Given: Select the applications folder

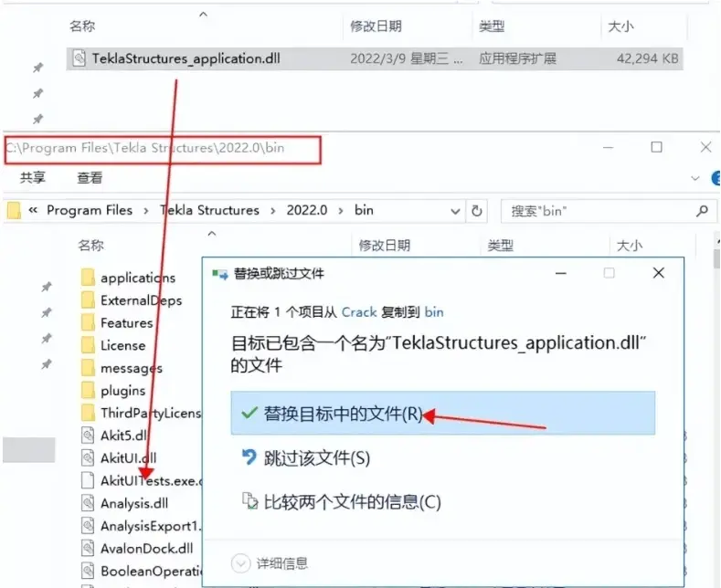Looking at the screenshot, I should [129, 278].
